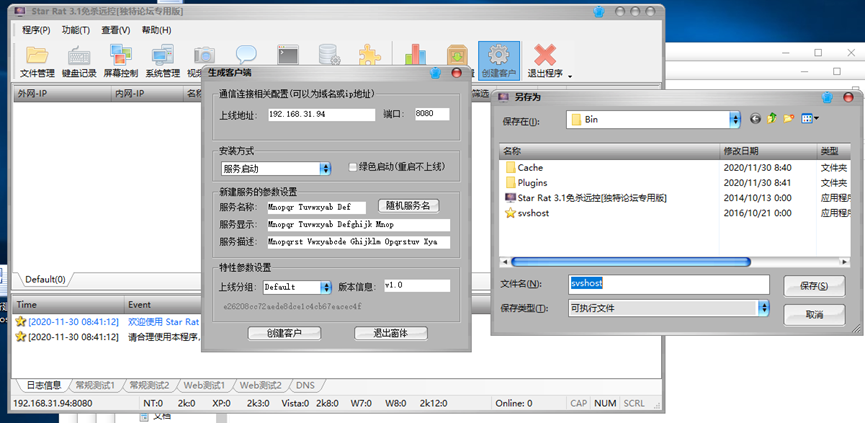This screenshot has width=865, height=423.
Task: Click the box with download arrow icon
Action: click(457, 55)
